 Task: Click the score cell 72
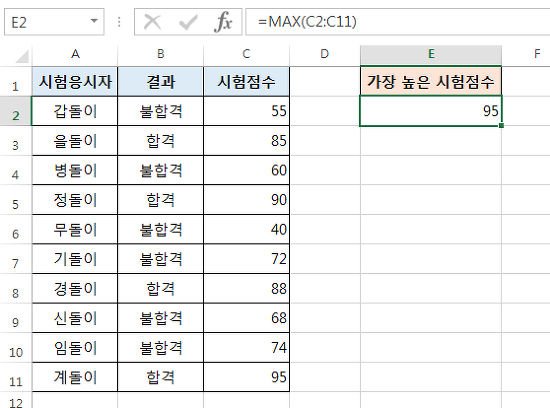click(x=247, y=259)
